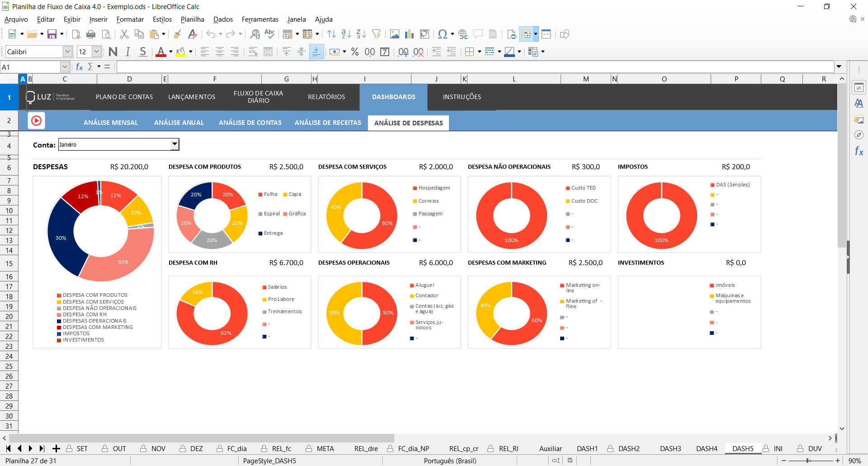Click the Insert Chart icon
Image resolution: width=868 pixels, height=466 pixels.
[410, 34]
